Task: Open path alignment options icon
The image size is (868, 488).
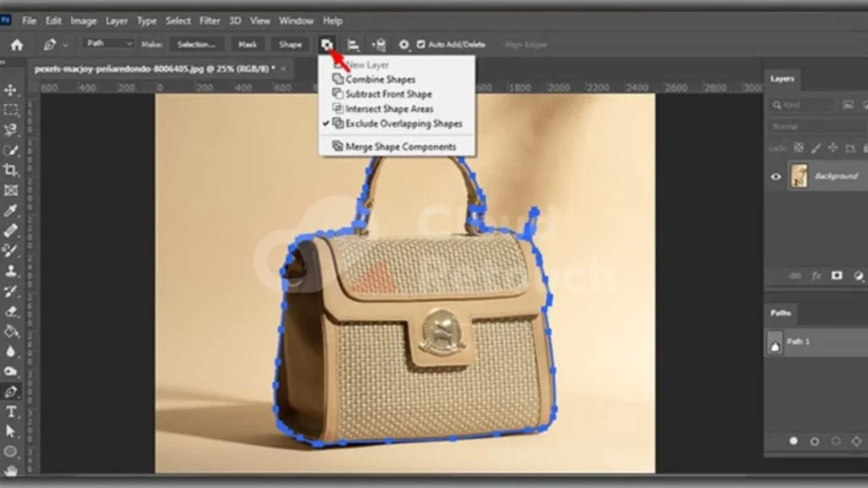Action: [353, 44]
